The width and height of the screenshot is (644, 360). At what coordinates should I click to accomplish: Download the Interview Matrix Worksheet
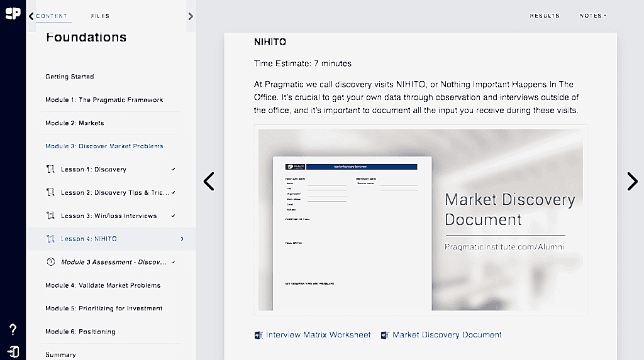[318, 335]
